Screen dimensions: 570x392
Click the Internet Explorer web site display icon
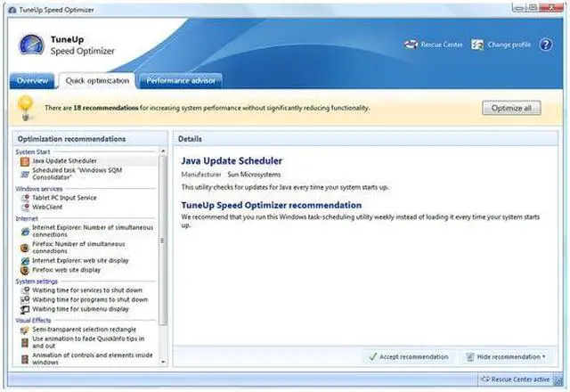tap(25, 261)
